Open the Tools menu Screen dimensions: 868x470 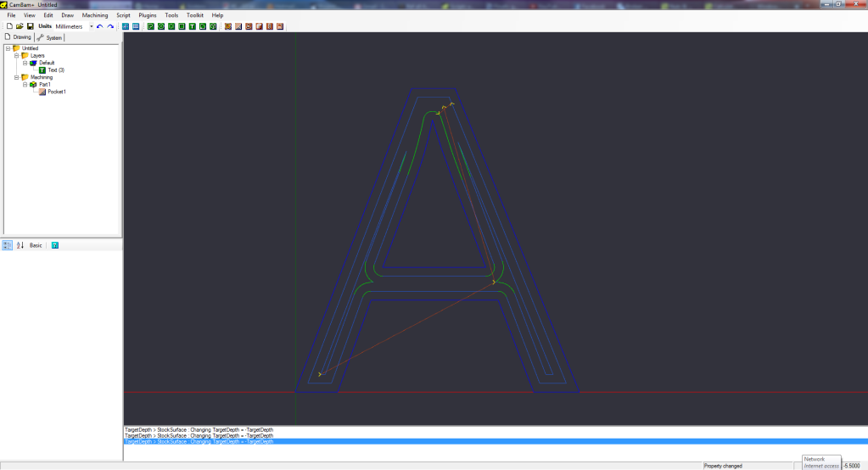tap(171, 15)
